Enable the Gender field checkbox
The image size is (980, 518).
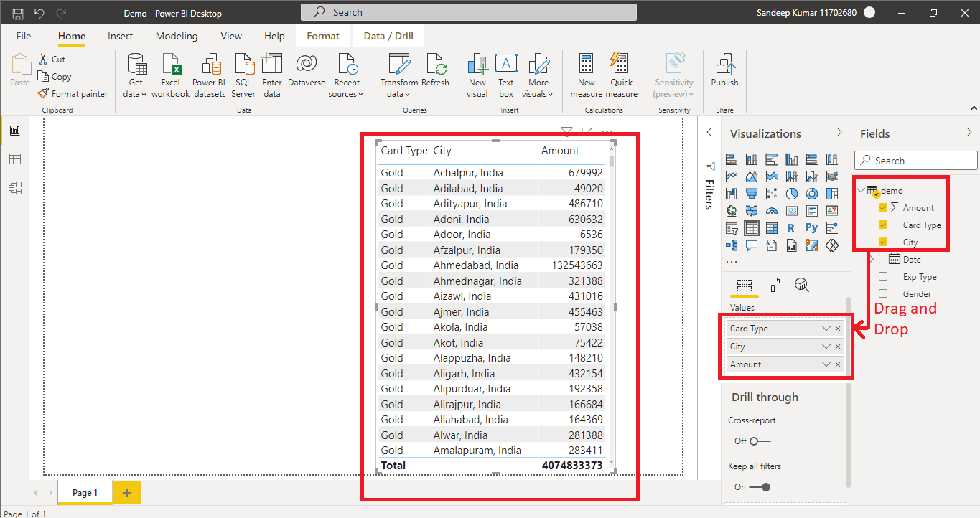pos(882,293)
